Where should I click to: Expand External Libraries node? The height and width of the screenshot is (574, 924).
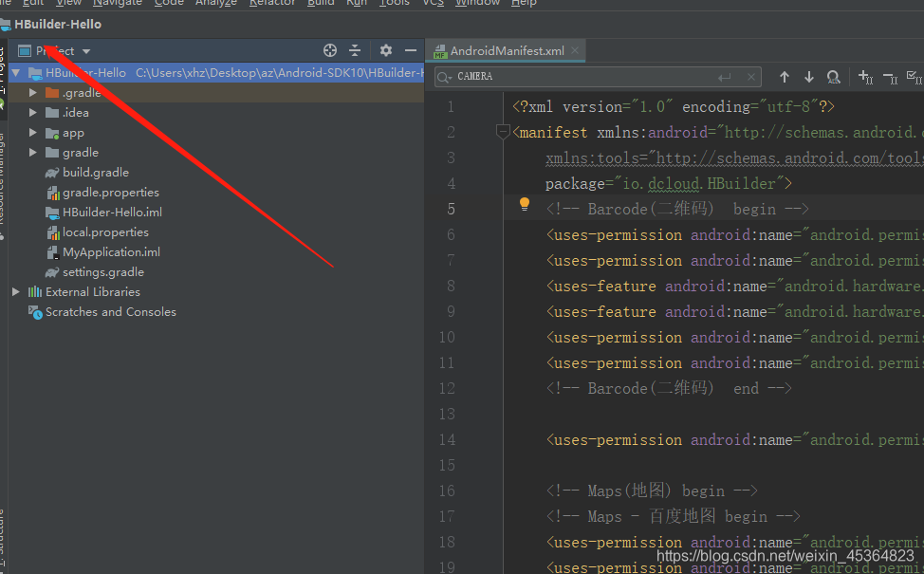tap(16, 291)
